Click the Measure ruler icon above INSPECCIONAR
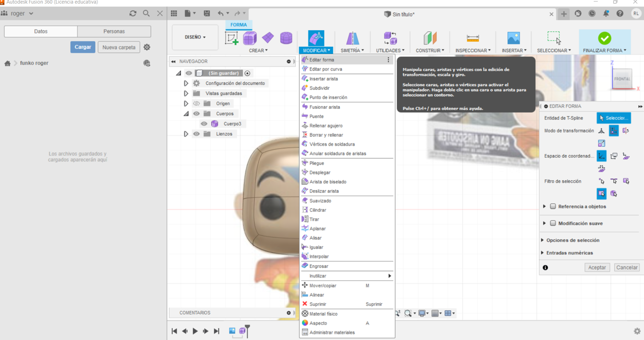The image size is (644, 340). (x=473, y=38)
